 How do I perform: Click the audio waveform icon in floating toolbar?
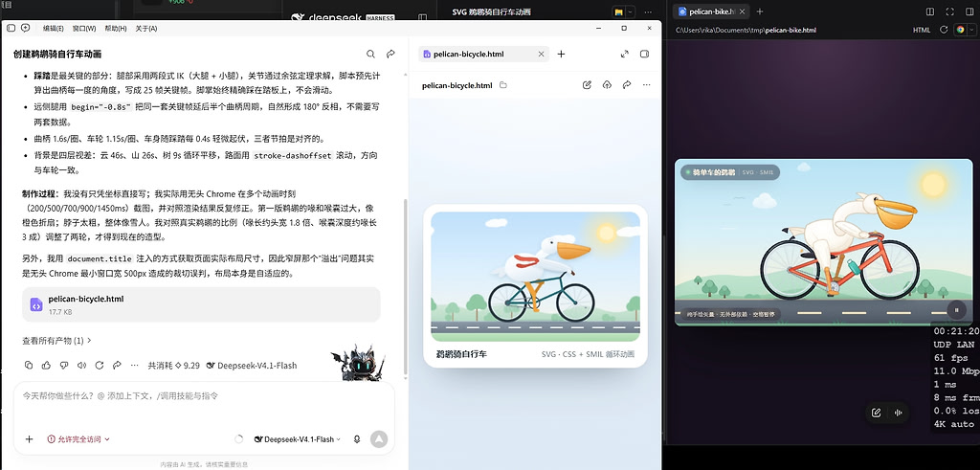coord(899,413)
